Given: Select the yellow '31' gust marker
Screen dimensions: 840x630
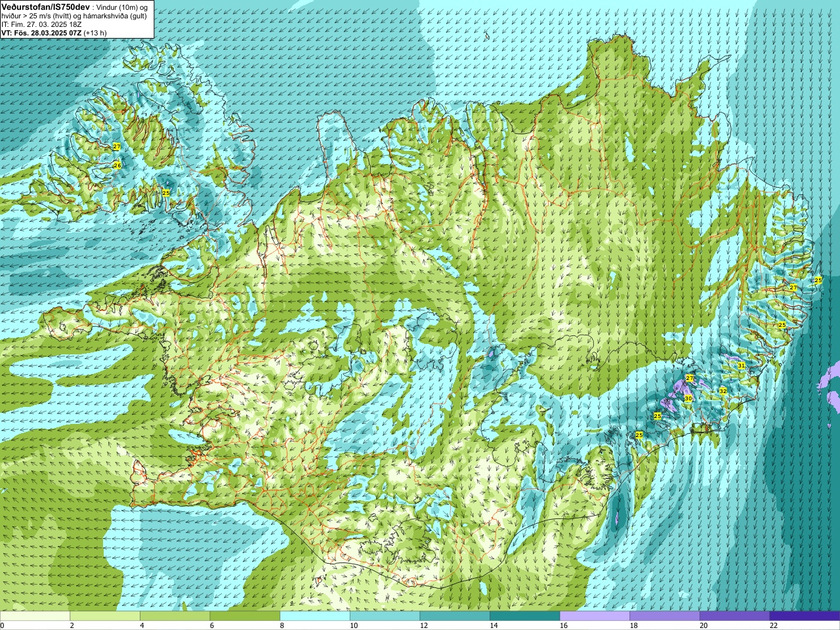Looking at the screenshot, I should [741, 366].
